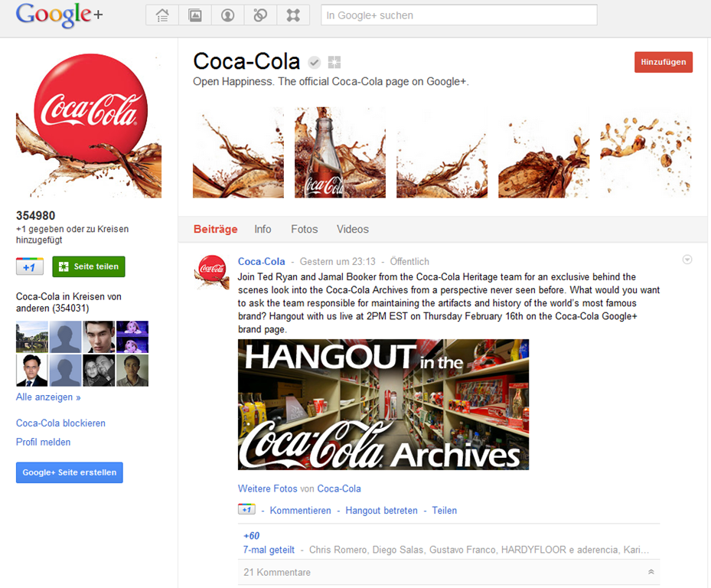Viewport: 711px width, 588px height.
Task: Click the comments expand double-chevron icon
Action: [x=651, y=572]
